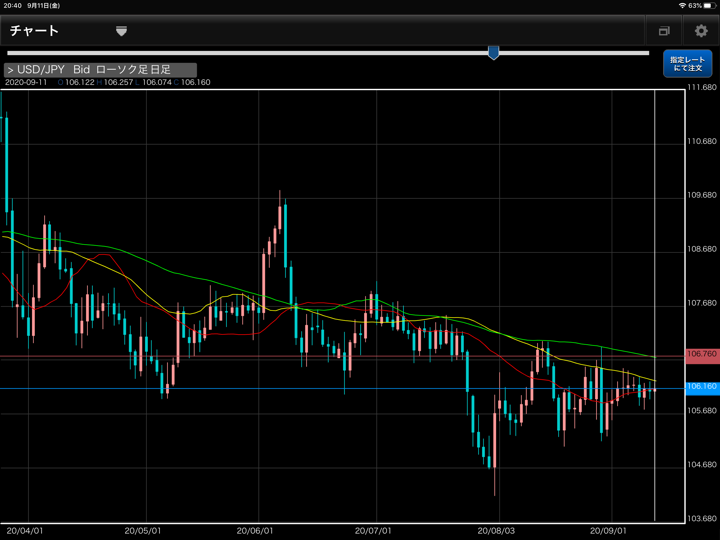720x540 pixels.
Task: Select the red 106.760 price tag
Action: click(x=701, y=354)
